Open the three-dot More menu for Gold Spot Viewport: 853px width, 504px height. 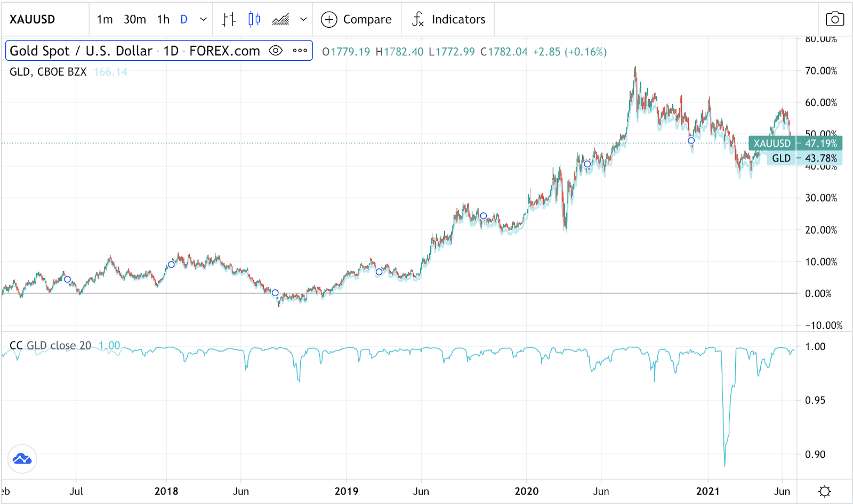point(300,51)
